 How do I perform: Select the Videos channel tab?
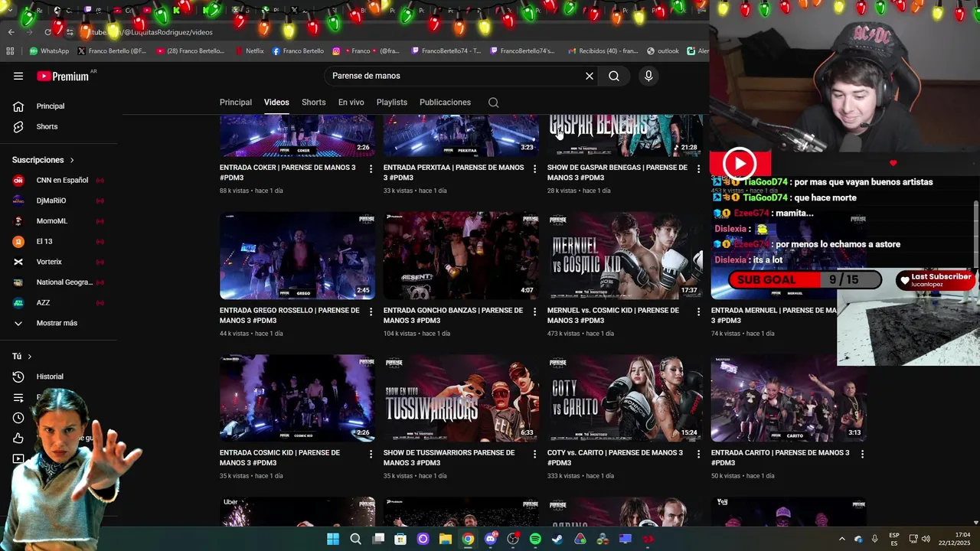(x=276, y=103)
